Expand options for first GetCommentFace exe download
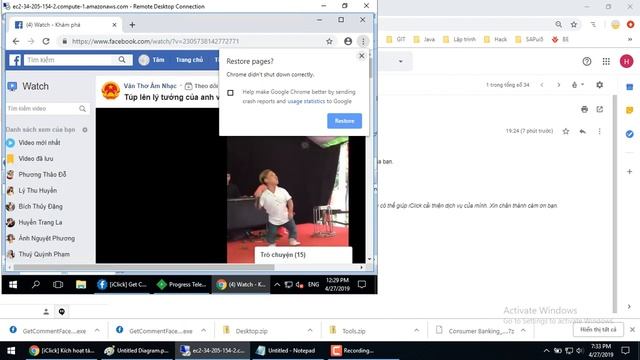Viewport: 640px width, 360px height. [97, 331]
